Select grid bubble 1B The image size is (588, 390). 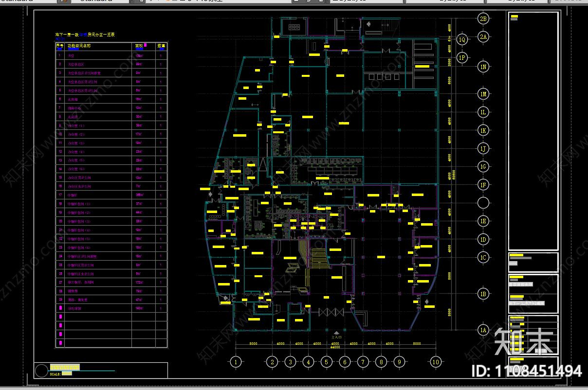483,294
